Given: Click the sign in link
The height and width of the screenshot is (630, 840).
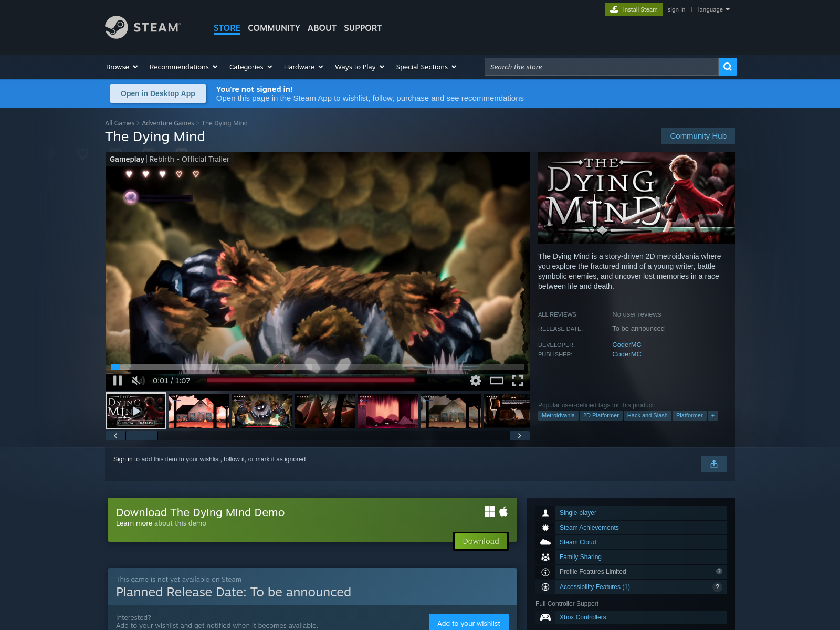Looking at the screenshot, I should pyautogui.click(x=676, y=9).
